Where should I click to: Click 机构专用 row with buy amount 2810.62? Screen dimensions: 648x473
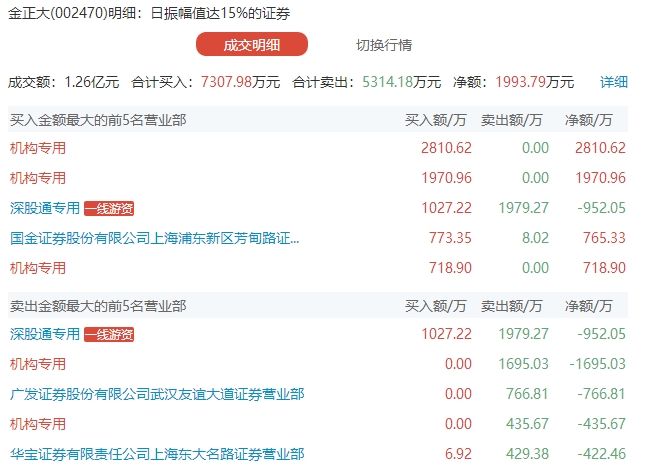(318, 148)
